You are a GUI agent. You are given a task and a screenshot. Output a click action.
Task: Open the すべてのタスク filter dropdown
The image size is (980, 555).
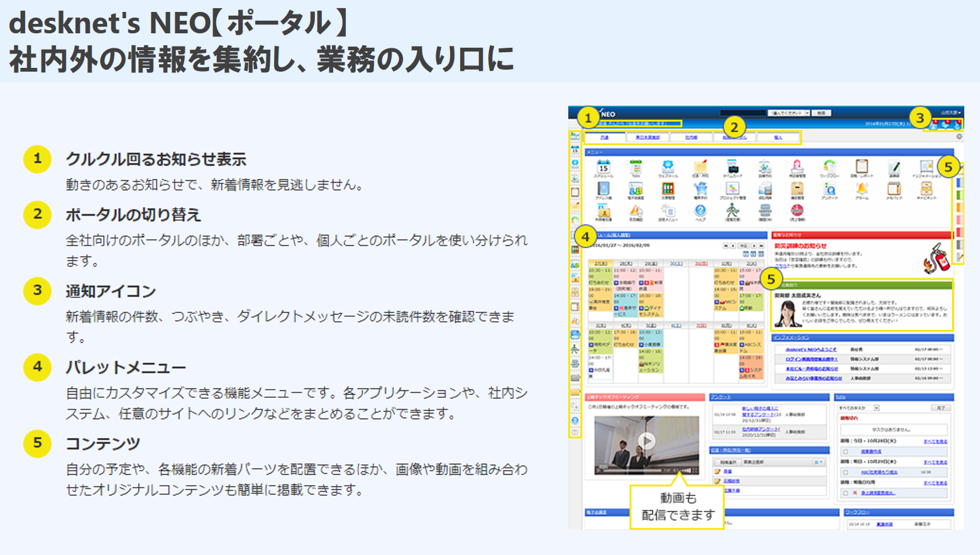pyautogui.click(x=859, y=408)
